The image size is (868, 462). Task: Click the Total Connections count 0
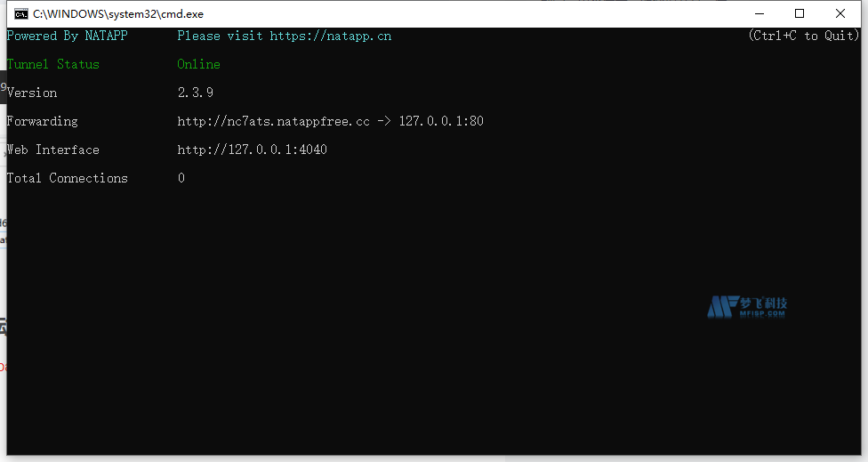[181, 178]
